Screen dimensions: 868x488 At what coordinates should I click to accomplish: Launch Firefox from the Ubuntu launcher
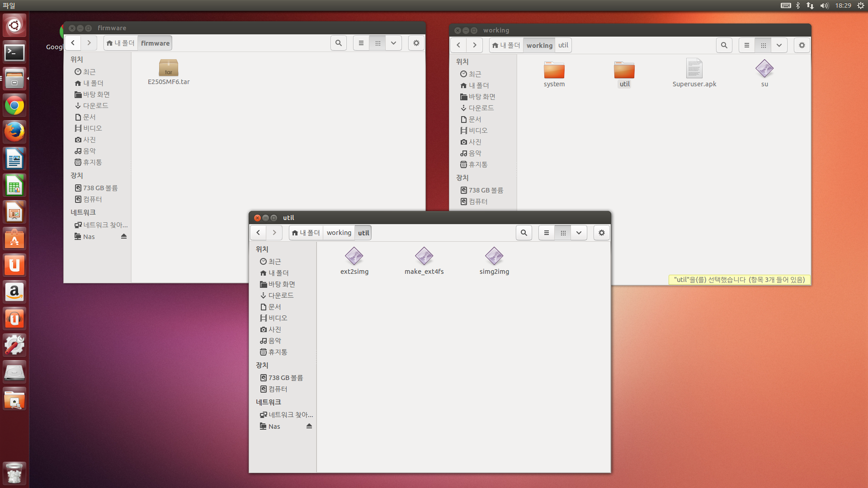[x=14, y=132]
